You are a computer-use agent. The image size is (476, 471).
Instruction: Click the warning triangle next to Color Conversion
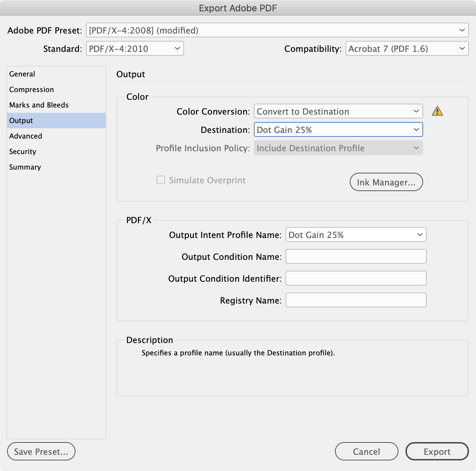(438, 111)
